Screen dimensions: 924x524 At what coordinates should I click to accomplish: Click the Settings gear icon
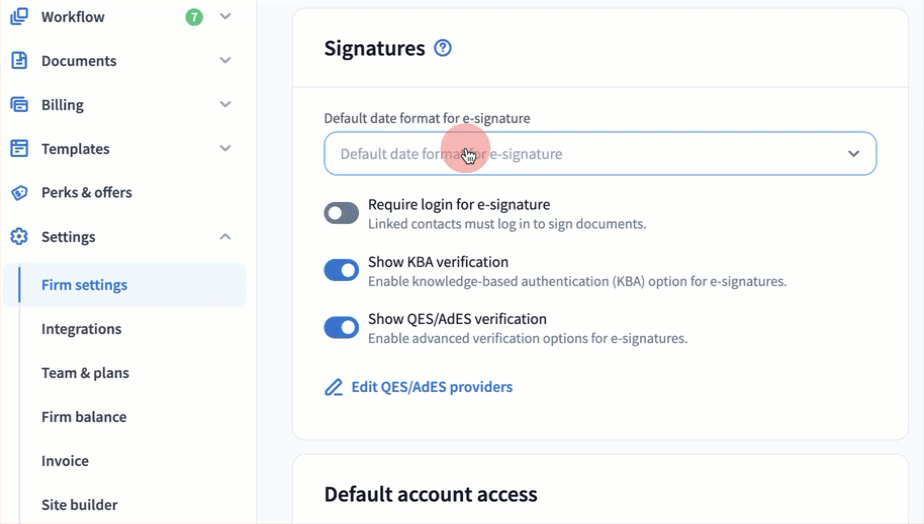(x=19, y=237)
